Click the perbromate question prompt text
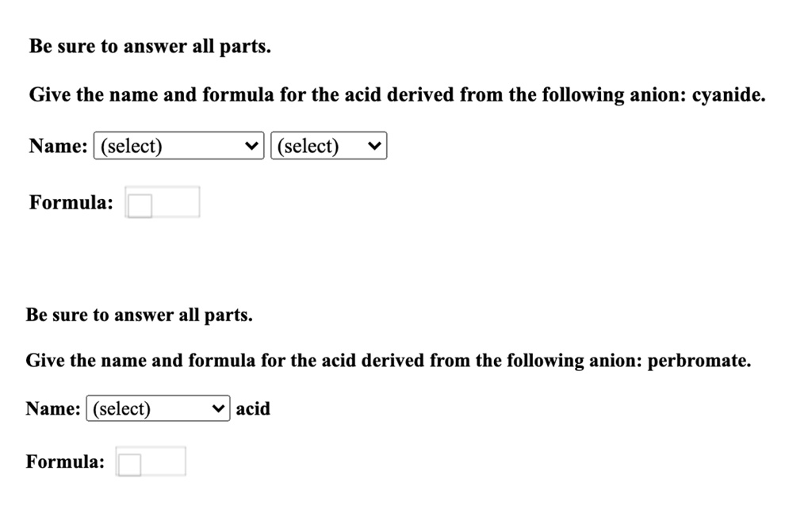The width and height of the screenshot is (812, 532). click(x=388, y=360)
